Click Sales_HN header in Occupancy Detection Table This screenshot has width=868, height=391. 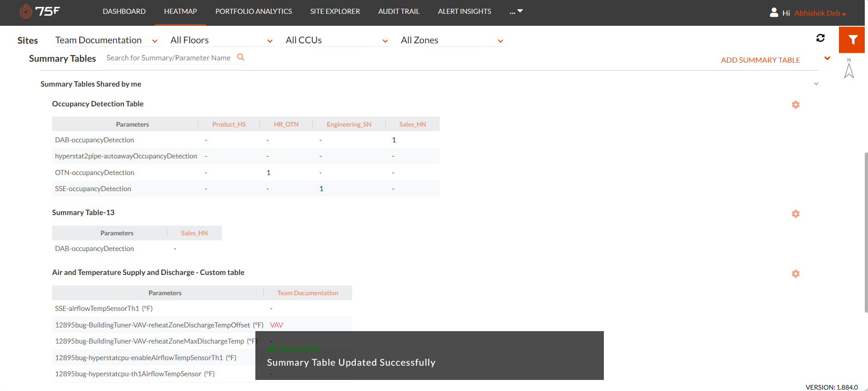413,124
